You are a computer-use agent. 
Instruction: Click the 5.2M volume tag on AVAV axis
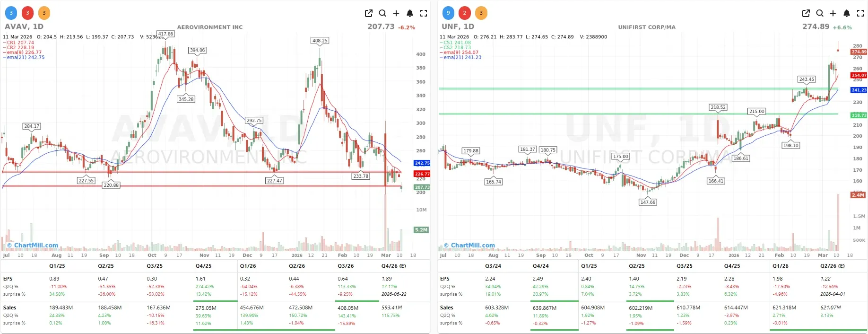421,230
